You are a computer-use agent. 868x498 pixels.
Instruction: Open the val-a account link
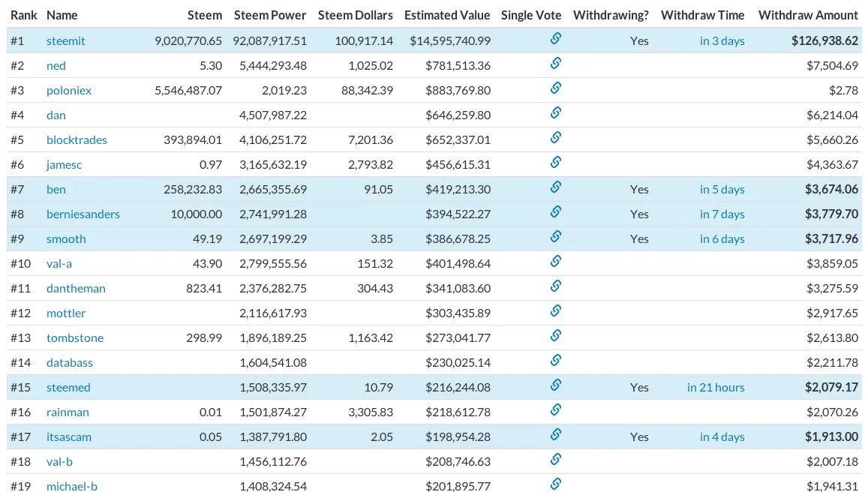59,263
